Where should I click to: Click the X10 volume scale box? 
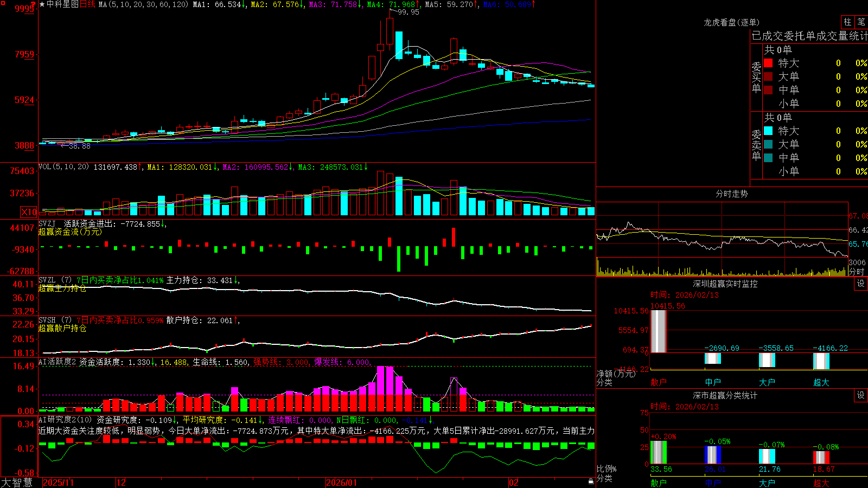click(x=29, y=213)
